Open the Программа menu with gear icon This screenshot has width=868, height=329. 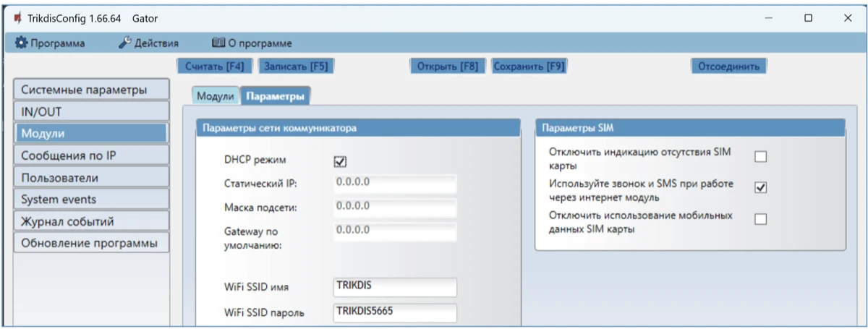click(50, 43)
